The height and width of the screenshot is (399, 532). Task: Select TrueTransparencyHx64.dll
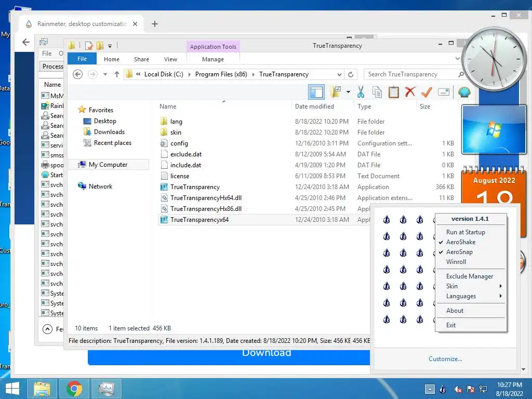click(206, 197)
